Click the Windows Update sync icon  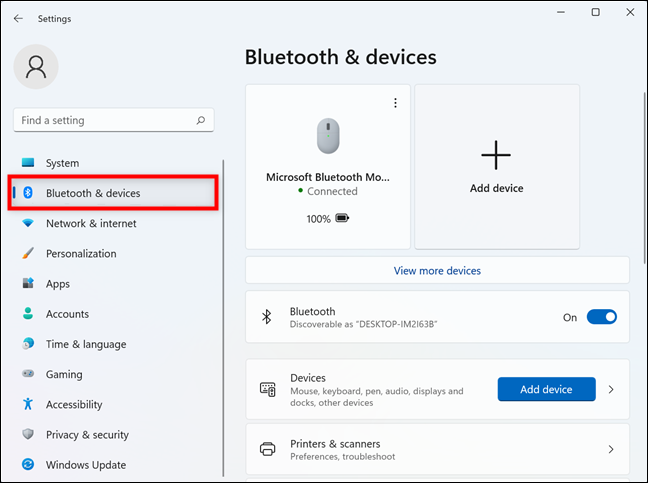(x=28, y=465)
